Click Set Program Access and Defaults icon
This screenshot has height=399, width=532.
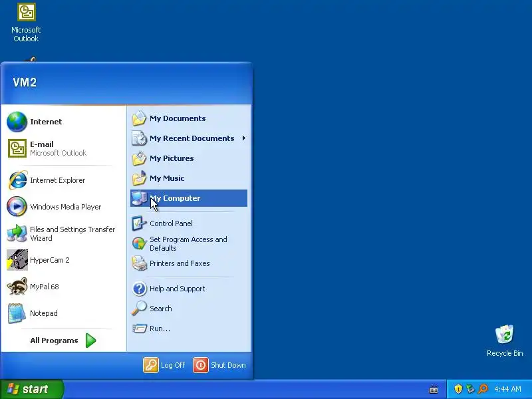[139, 243]
